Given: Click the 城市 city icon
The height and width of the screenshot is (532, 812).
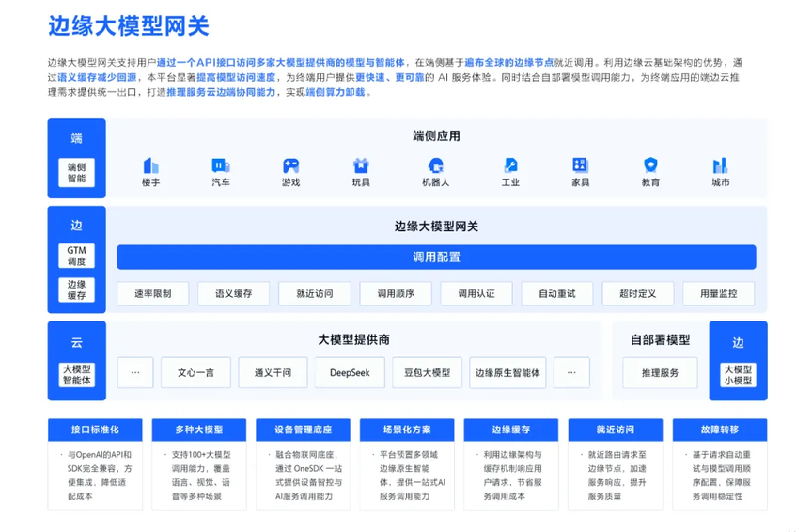Looking at the screenshot, I should coord(720,165).
